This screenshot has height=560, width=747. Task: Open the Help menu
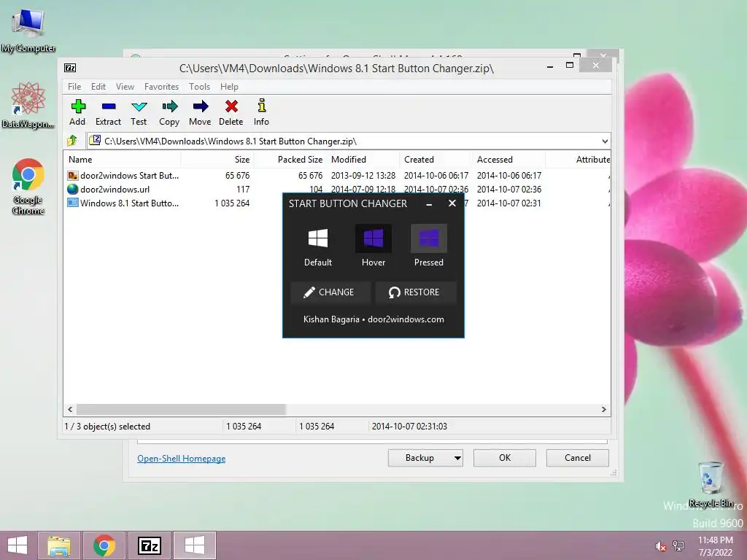(229, 87)
